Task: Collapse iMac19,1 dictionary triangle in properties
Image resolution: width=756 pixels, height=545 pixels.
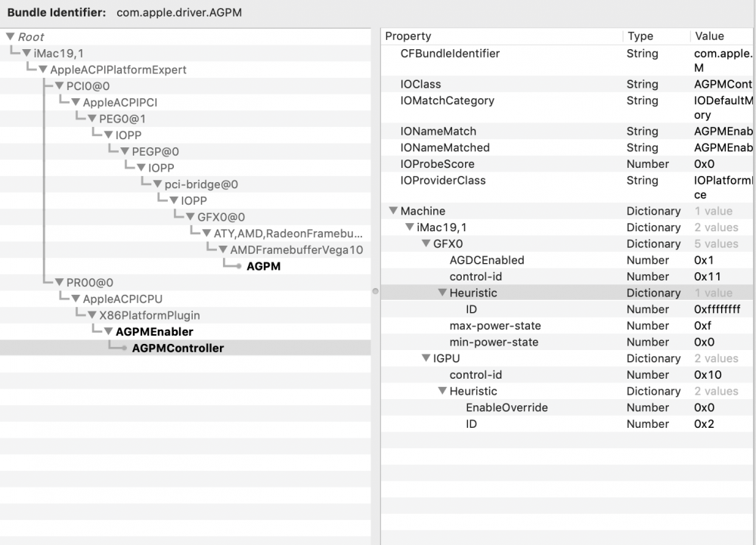Action: coord(410,227)
